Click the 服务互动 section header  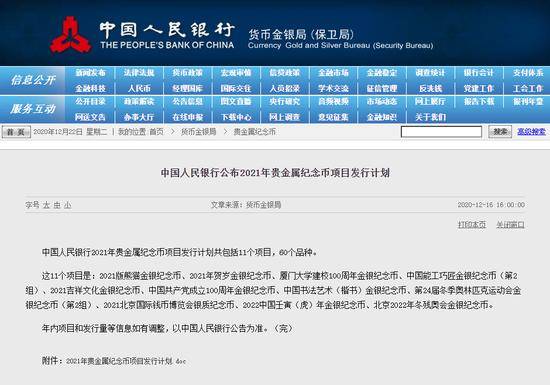[33, 109]
